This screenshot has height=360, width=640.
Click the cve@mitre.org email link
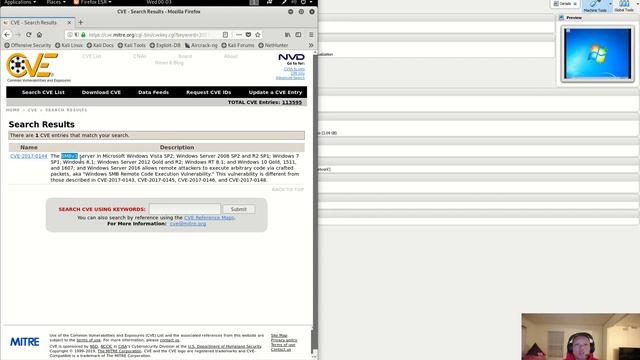pos(188,224)
